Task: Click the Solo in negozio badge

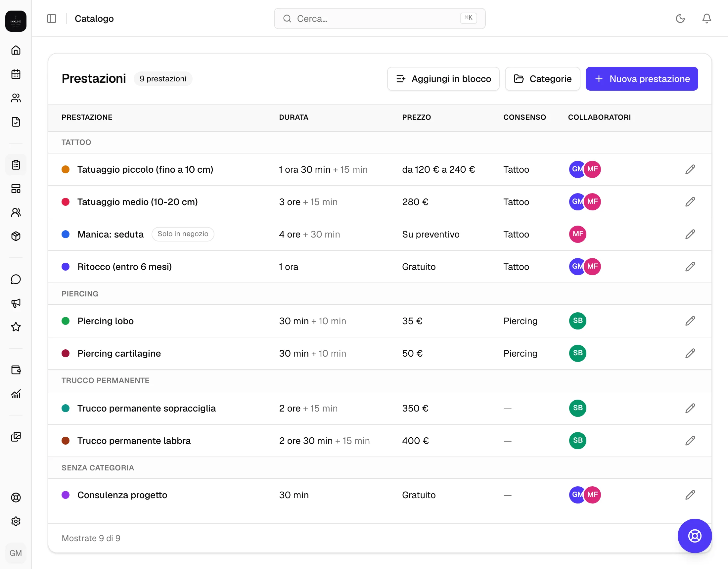Action: pyautogui.click(x=183, y=234)
